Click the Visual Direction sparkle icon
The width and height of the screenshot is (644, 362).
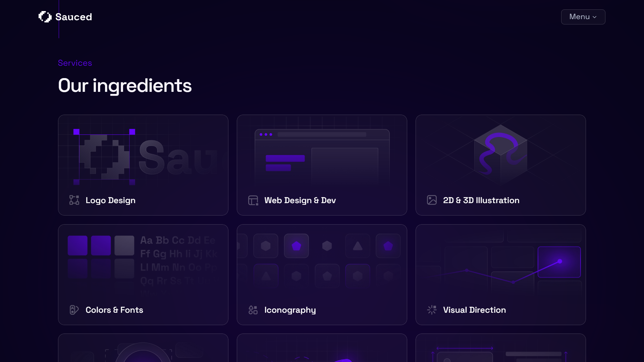click(x=432, y=310)
